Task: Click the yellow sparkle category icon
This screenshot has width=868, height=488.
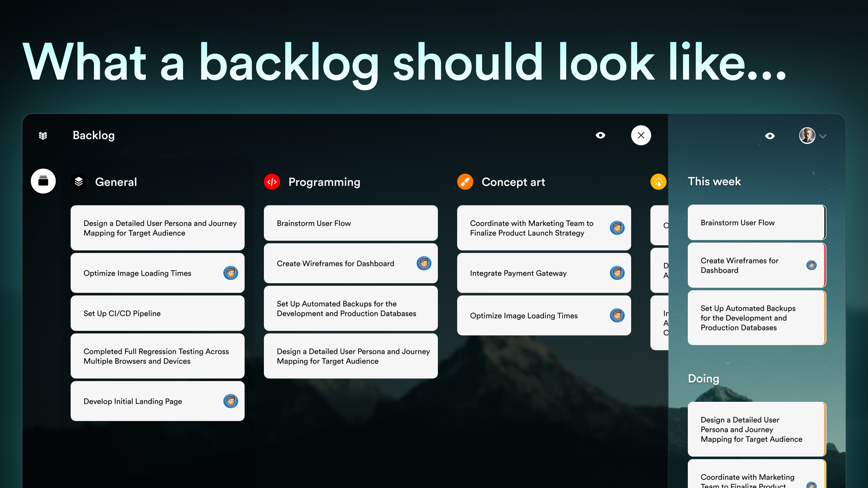Action: click(x=658, y=182)
